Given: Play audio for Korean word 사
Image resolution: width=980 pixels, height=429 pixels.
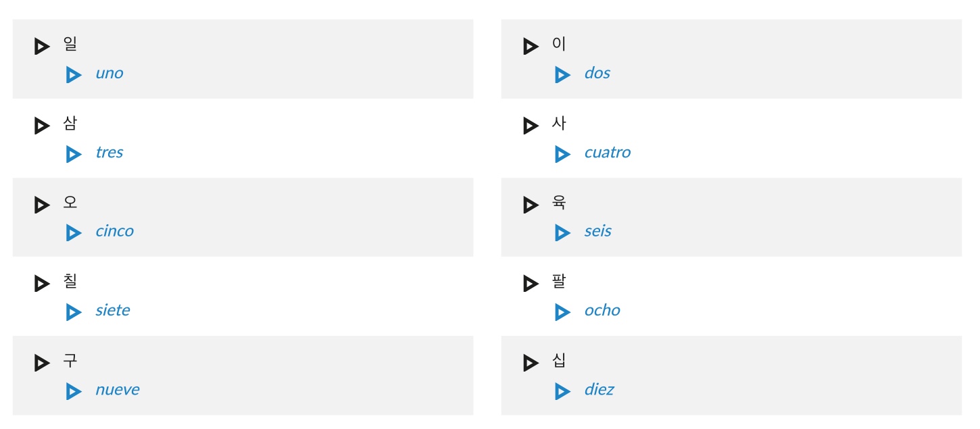Looking at the screenshot, I should [531, 126].
